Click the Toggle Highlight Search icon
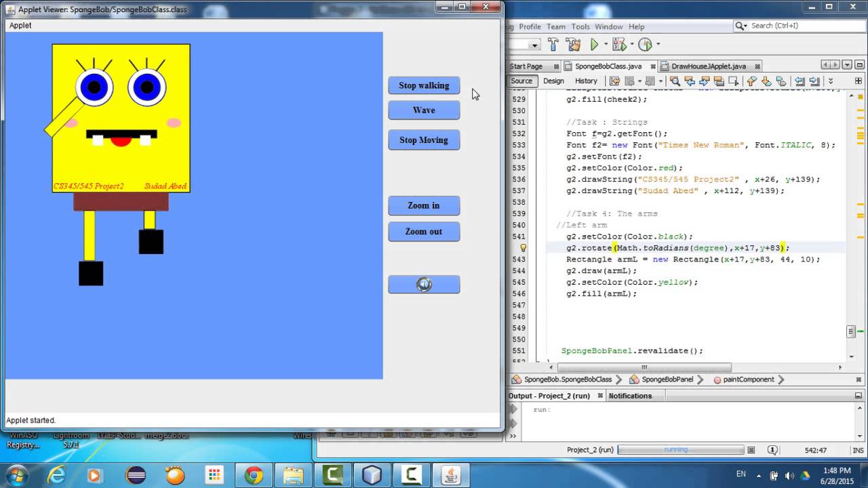This screenshot has height=488, width=868. coord(719,81)
